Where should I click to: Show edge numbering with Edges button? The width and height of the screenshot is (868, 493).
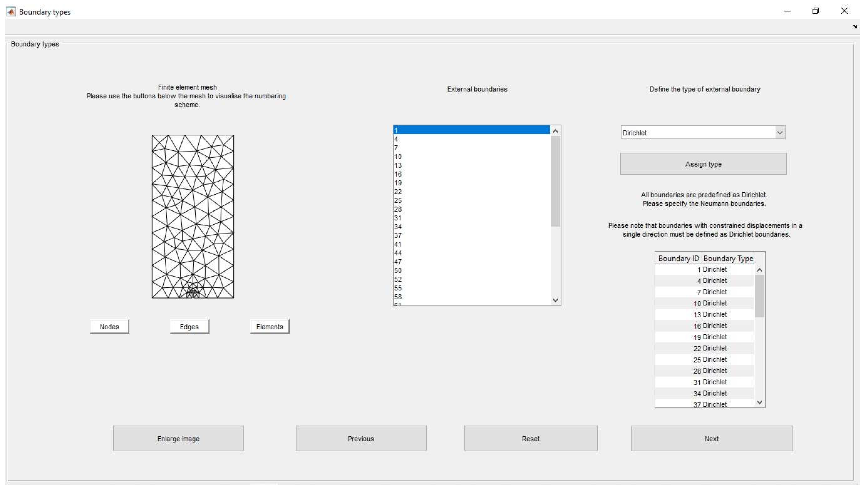189,327
